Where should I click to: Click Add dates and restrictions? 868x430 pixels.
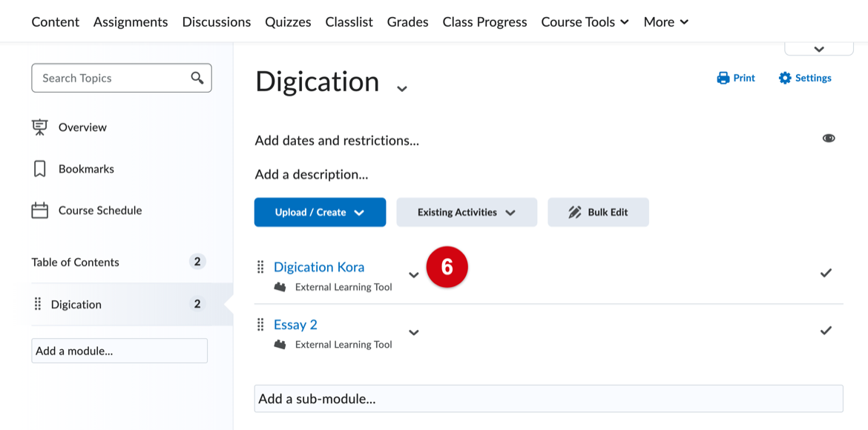click(337, 141)
